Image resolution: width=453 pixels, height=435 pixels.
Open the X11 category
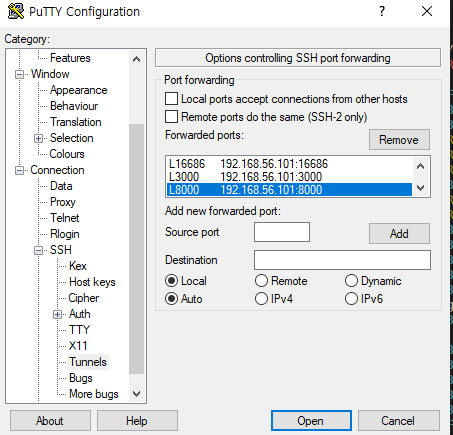click(x=78, y=346)
